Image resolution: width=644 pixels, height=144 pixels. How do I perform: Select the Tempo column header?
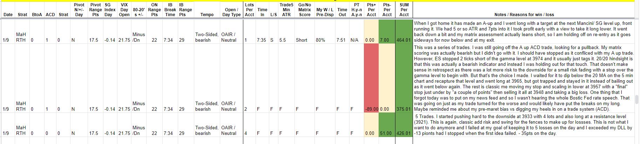click(x=206, y=15)
